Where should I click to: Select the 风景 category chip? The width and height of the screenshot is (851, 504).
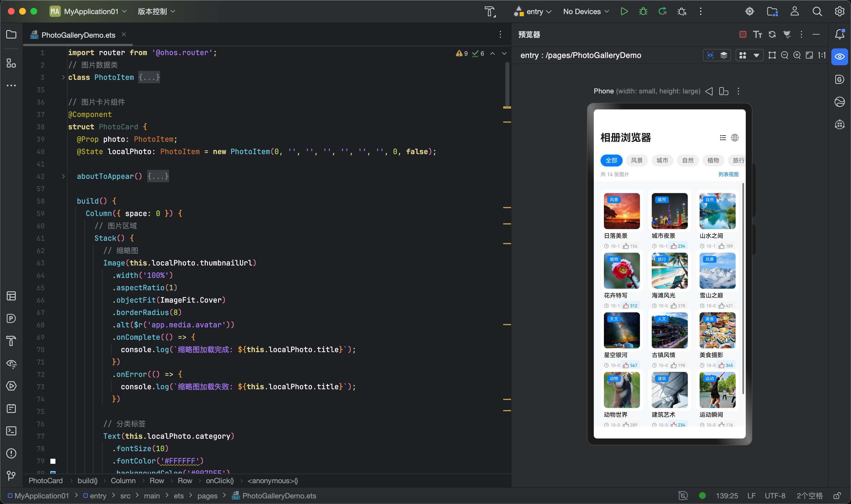point(636,160)
